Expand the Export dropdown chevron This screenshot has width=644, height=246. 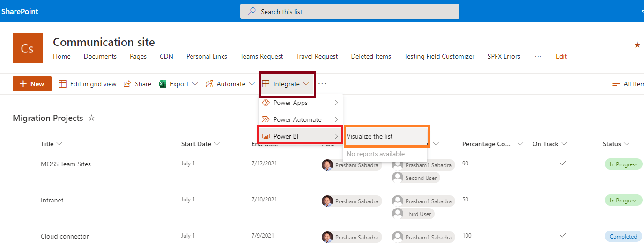tap(195, 84)
